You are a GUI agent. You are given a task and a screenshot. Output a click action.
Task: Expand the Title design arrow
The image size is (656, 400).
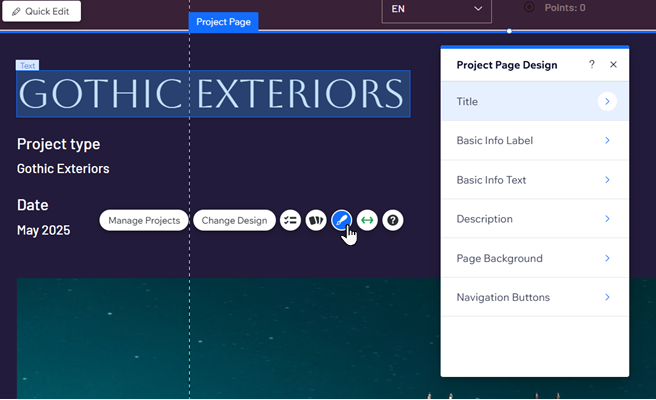[607, 101]
